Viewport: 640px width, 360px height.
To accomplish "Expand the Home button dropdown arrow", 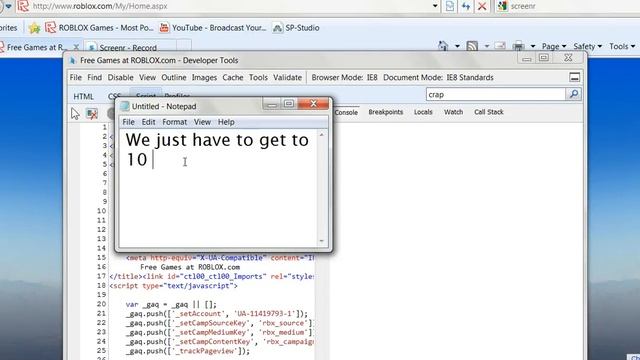I will (x=457, y=46).
